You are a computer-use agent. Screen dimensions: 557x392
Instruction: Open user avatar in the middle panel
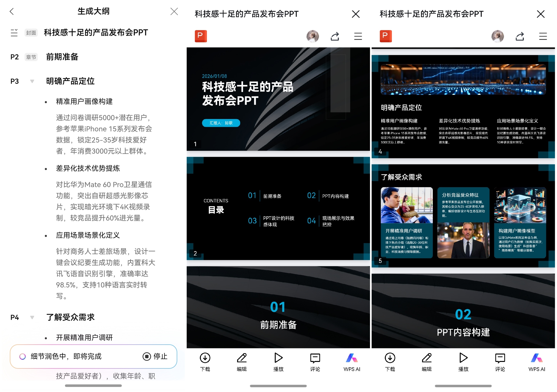point(313,36)
